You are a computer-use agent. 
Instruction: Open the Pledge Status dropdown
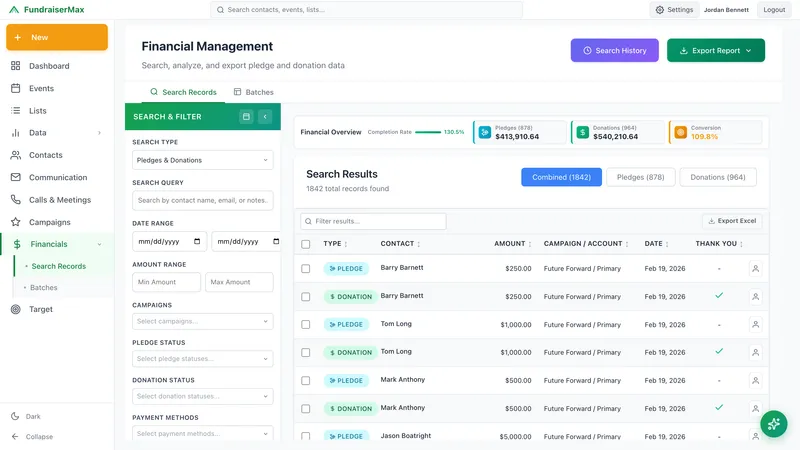pos(203,359)
